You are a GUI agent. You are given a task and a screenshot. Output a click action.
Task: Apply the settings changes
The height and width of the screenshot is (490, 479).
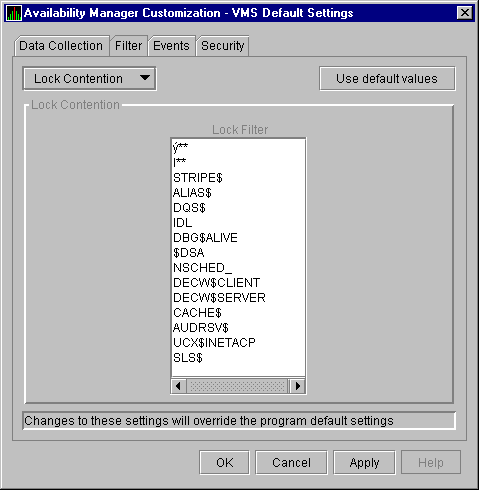(x=364, y=462)
